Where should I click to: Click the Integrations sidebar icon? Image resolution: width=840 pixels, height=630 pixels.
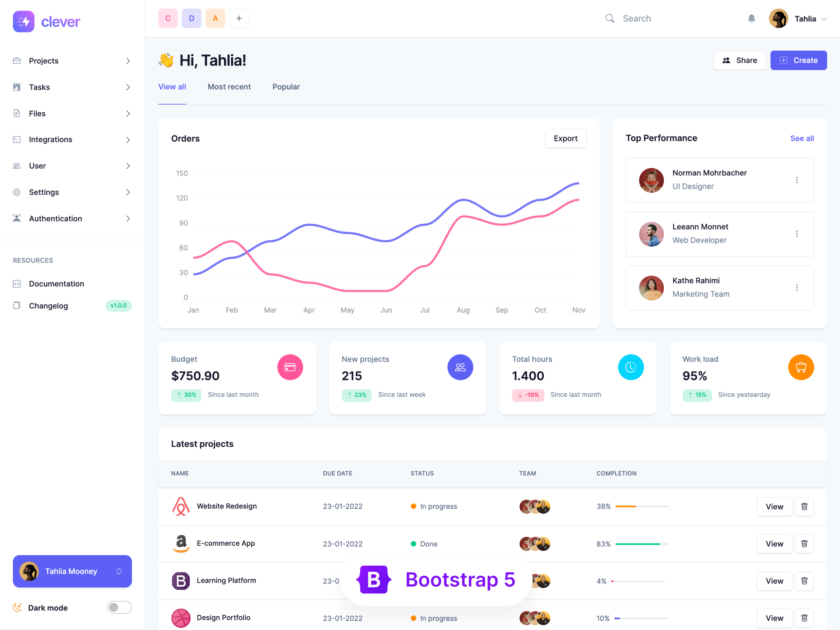[x=17, y=139]
